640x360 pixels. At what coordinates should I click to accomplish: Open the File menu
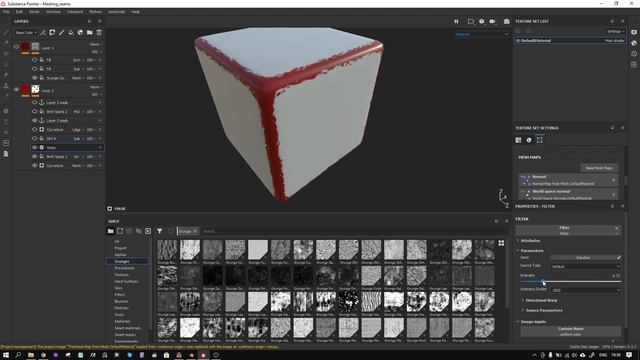[6, 12]
